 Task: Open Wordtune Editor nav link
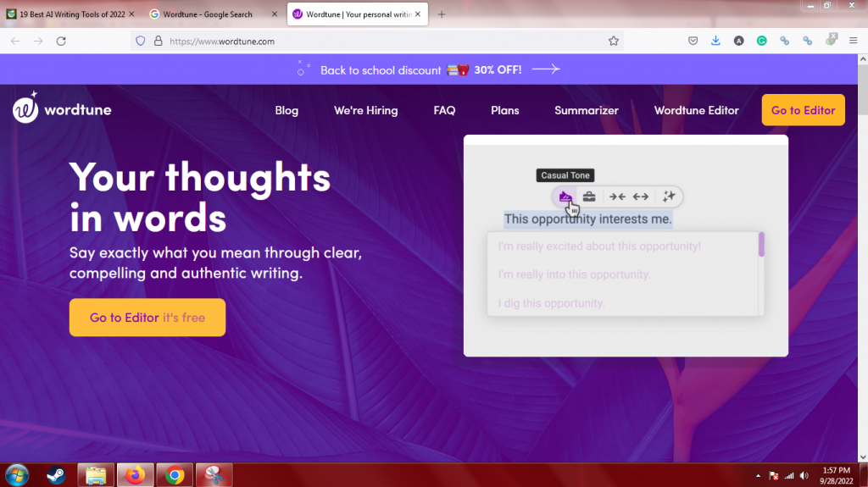coord(697,110)
